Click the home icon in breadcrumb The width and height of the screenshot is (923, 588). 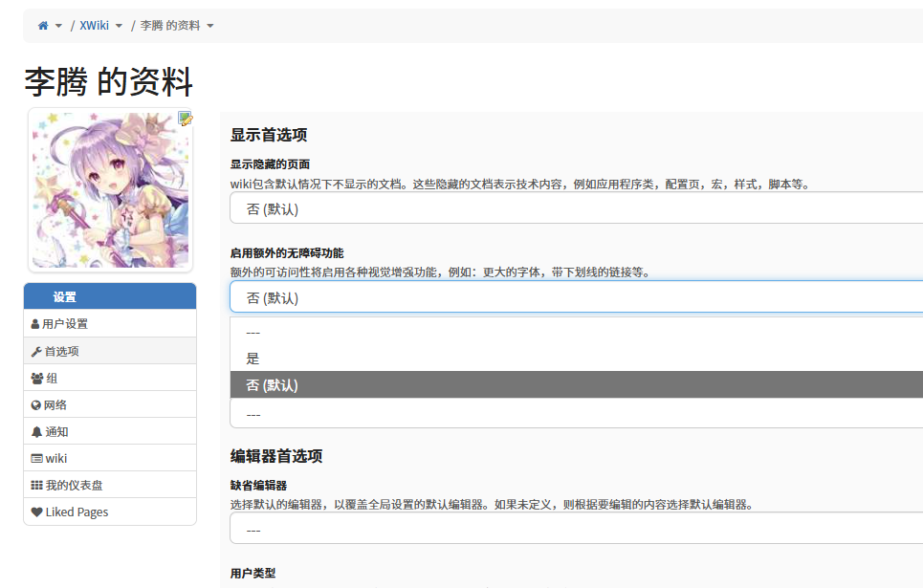point(43,26)
